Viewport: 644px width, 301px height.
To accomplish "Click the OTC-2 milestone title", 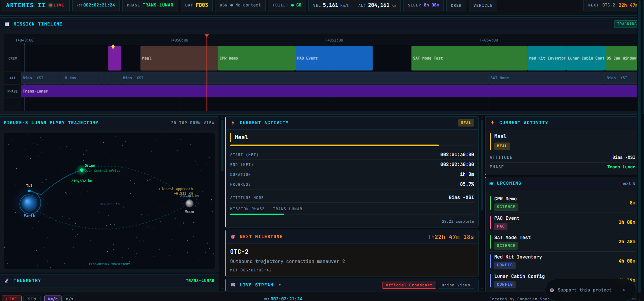I will tap(239, 252).
